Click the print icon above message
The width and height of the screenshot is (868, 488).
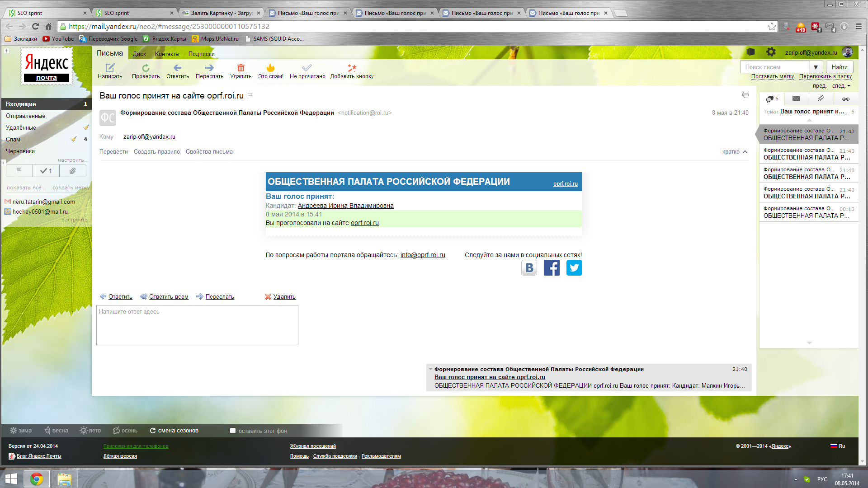coord(745,95)
